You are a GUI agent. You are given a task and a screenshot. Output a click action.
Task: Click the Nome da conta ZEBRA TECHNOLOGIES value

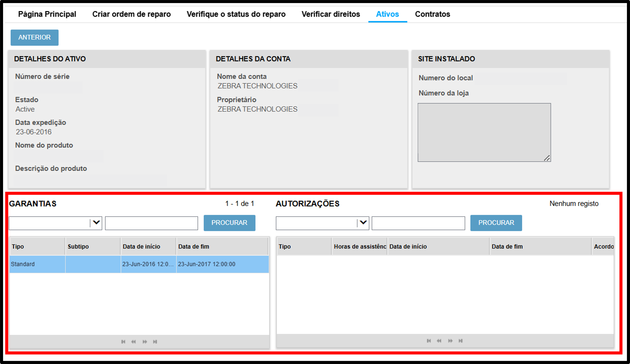tap(257, 86)
